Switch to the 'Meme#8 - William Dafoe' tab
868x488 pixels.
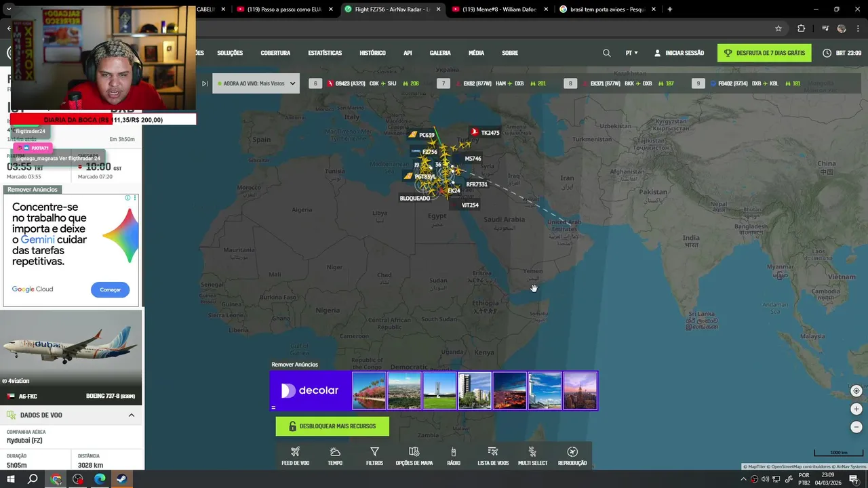point(500,9)
